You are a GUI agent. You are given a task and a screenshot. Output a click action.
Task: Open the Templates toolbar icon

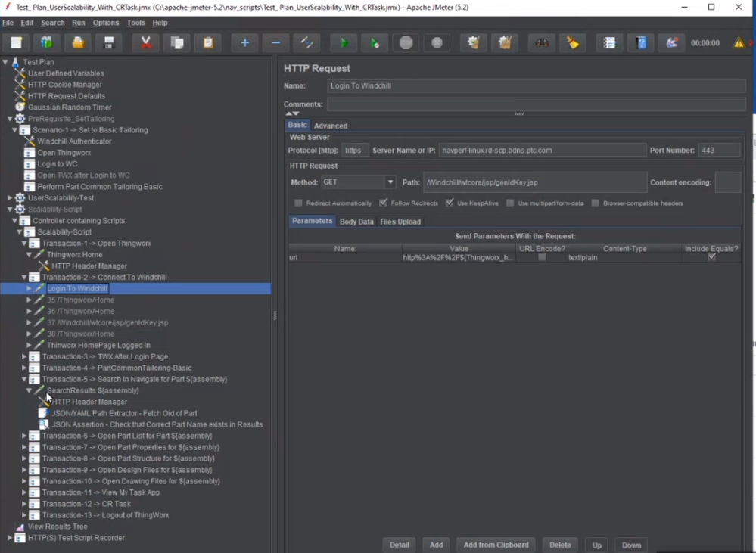47,43
